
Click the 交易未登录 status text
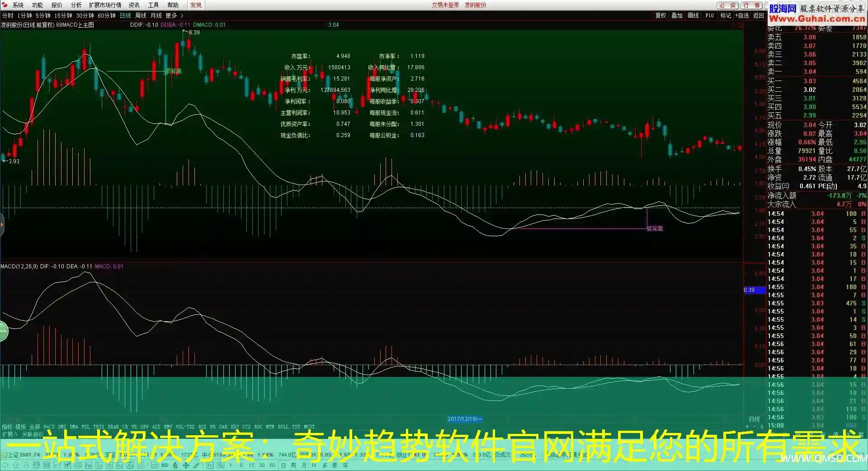click(x=445, y=5)
